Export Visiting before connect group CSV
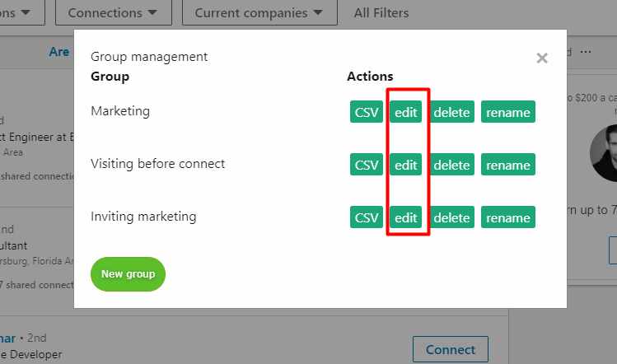617x364 pixels. click(367, 165)
